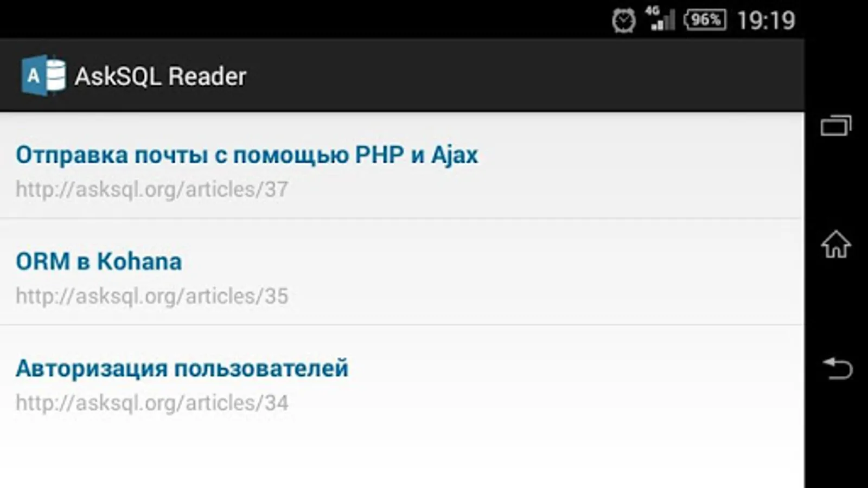Tap the 4G network label

tap(652, 10)
